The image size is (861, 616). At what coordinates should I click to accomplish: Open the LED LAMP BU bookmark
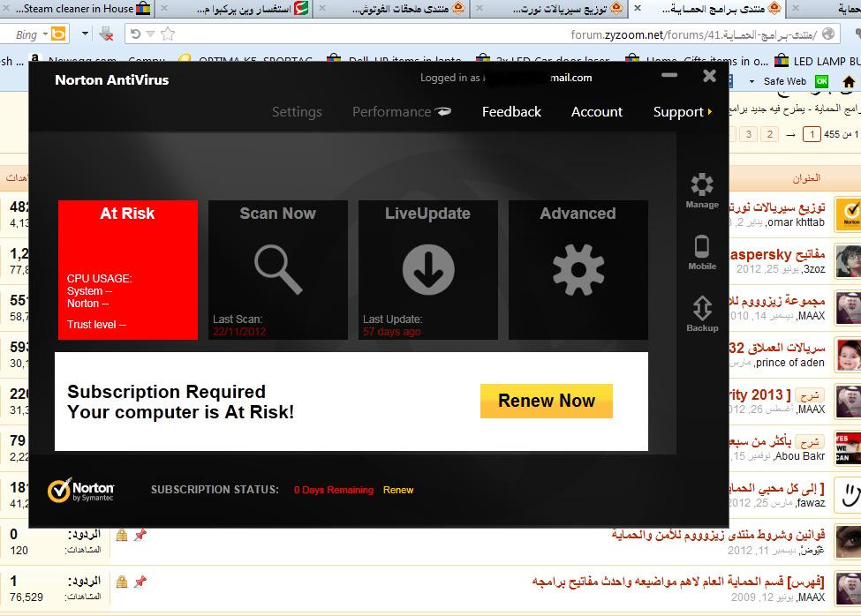pos(818,61)
